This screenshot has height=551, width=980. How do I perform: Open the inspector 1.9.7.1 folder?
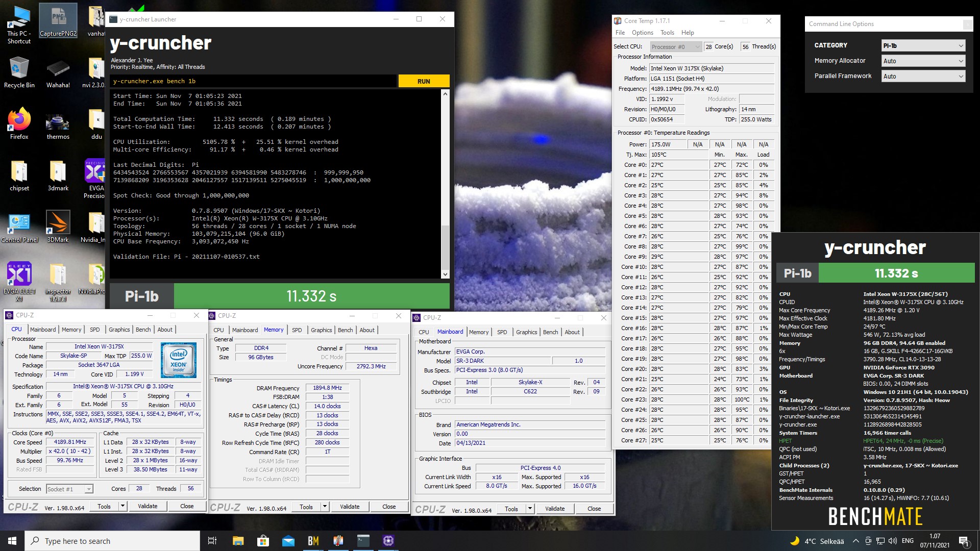coord(58,281)
